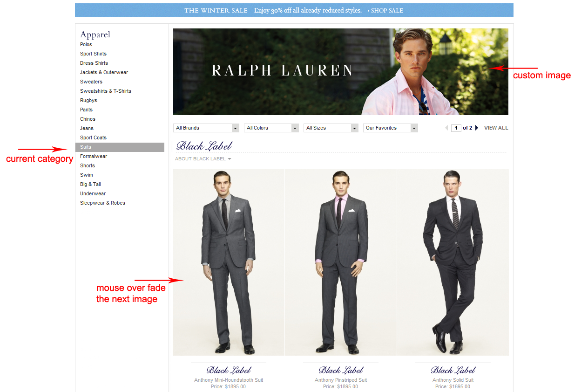Open the Pinstriped suit product image
Screen dimensions: 588x392
pos(341,262)
